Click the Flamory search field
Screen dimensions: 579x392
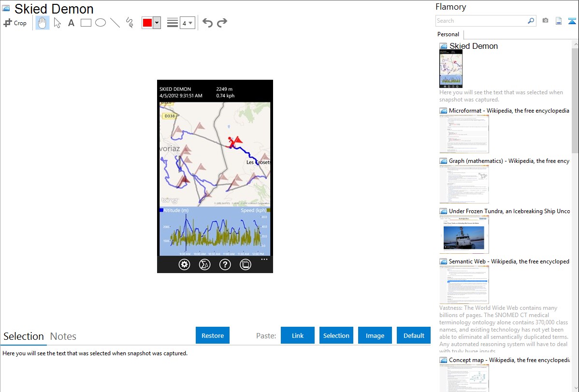pos(481,21)
